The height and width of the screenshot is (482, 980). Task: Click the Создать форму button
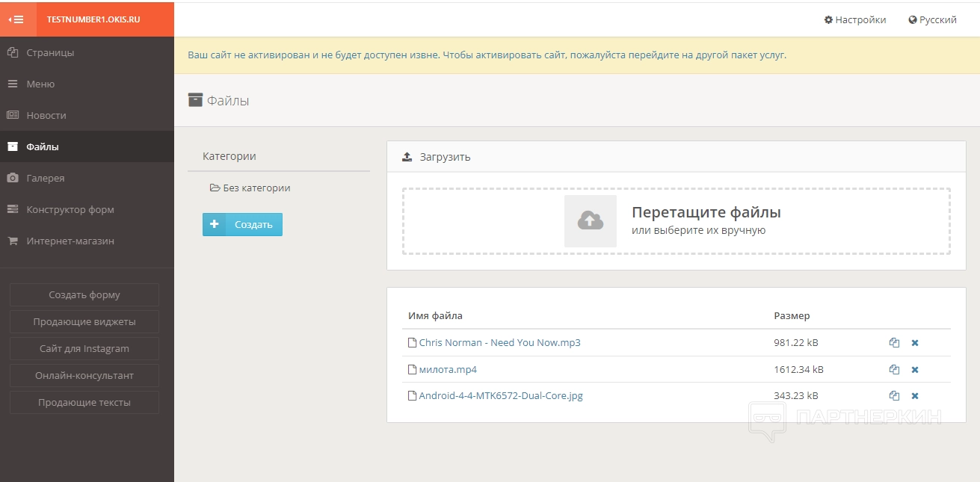click(84, 295)
